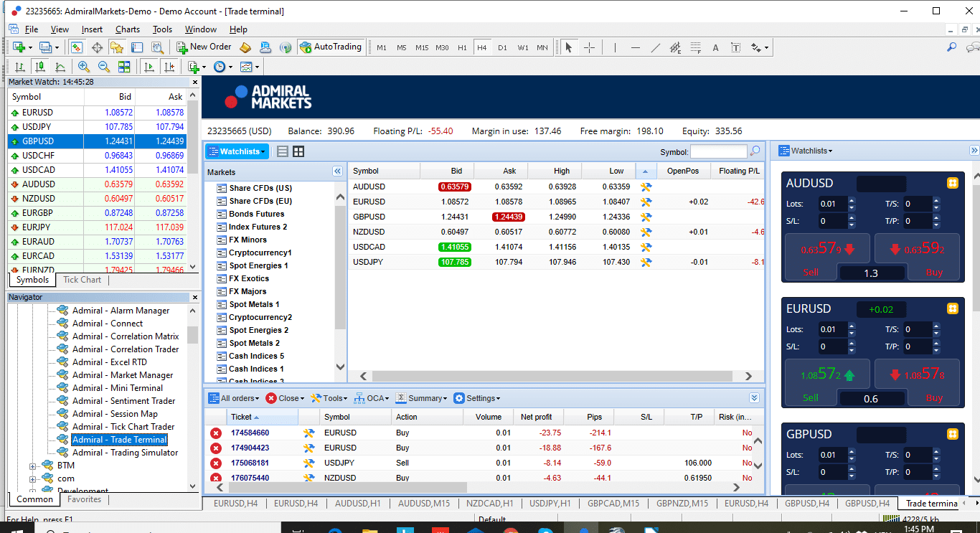Select the horizontal line drawing tool
This screenshot has height=533, width=980.
pyautogui.click(x=635, y=47)
